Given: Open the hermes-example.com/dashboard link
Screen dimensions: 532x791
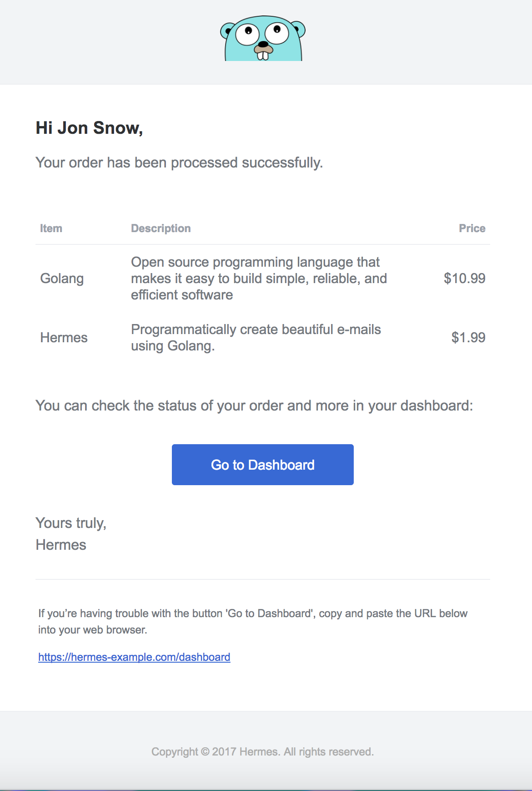Looking at the screenshot, I should click(x=134, y=657).
